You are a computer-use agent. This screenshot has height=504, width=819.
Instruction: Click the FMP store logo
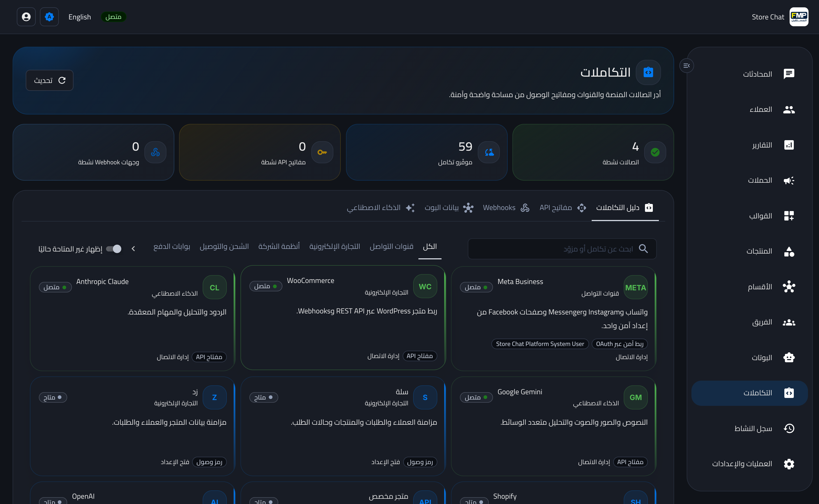pos(799,17)
